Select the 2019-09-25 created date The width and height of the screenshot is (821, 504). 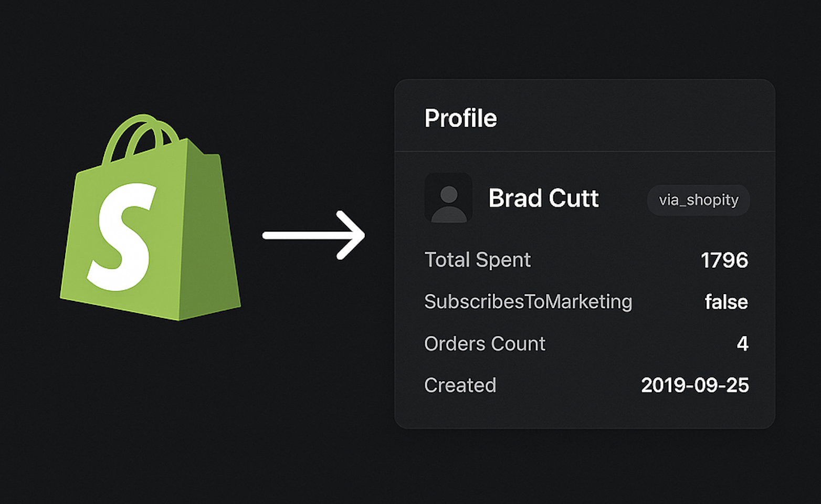[695, 385]
